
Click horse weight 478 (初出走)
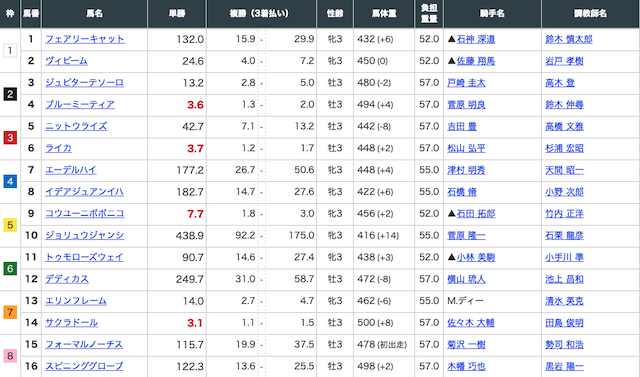(x=382, y=345)
